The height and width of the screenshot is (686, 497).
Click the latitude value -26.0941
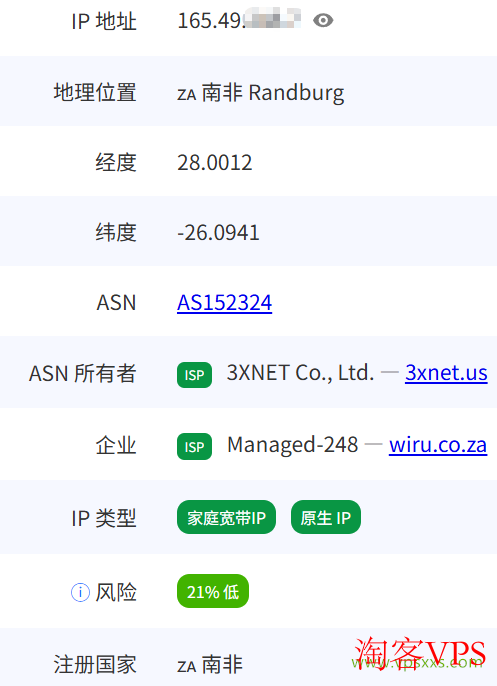[x=218, y=233]
